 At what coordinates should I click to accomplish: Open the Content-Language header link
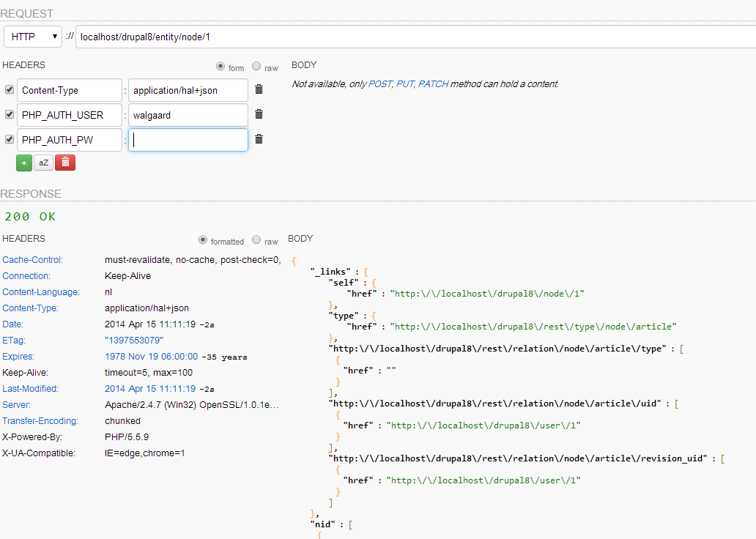tap(41, 292)
